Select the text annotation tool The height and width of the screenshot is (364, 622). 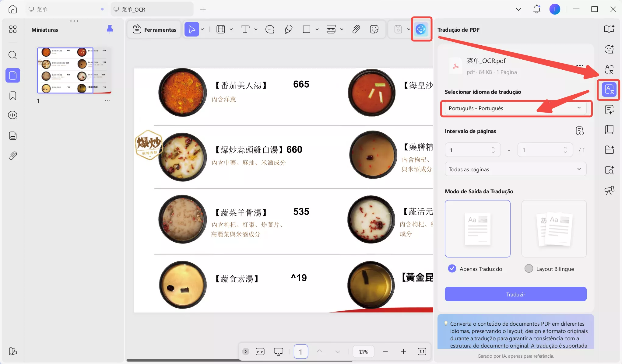point(245,29)
